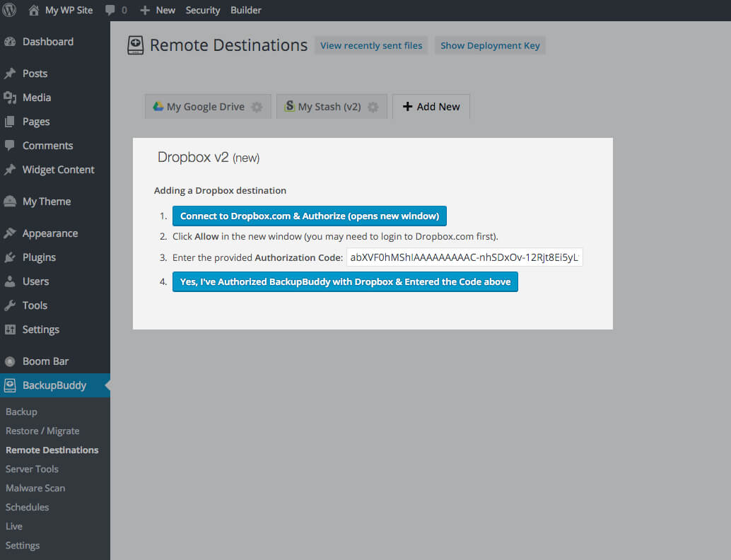
Task: Click Yes, I've Authorized BackupBuddy button
Action: (x=345, y=281)
